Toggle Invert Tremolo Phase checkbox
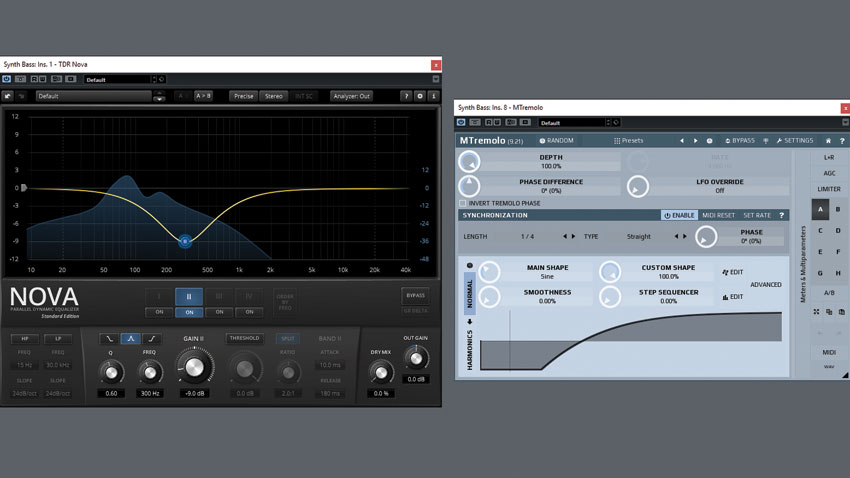850x478 pixels. coord(462,203)
